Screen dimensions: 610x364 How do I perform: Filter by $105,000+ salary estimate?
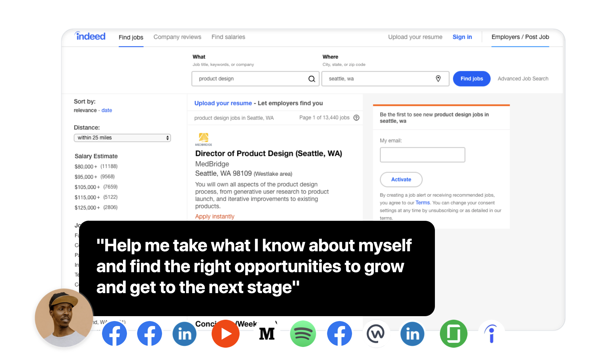tap(87, 187)
